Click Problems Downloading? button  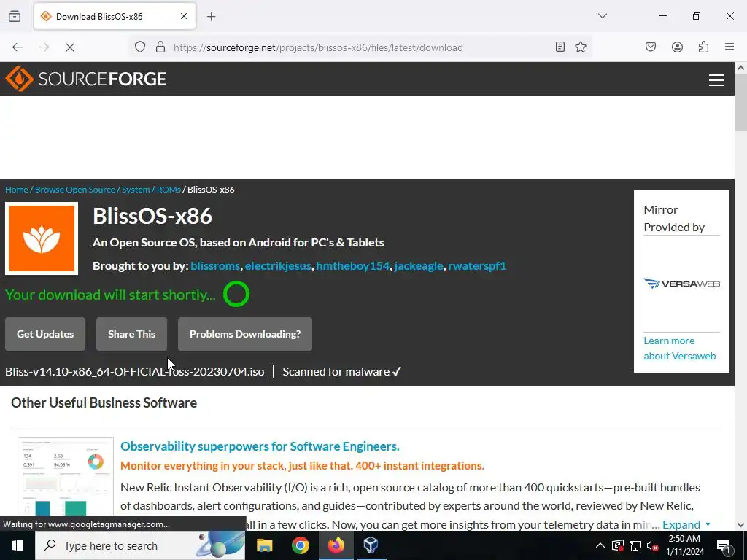(x=245, y=334)
